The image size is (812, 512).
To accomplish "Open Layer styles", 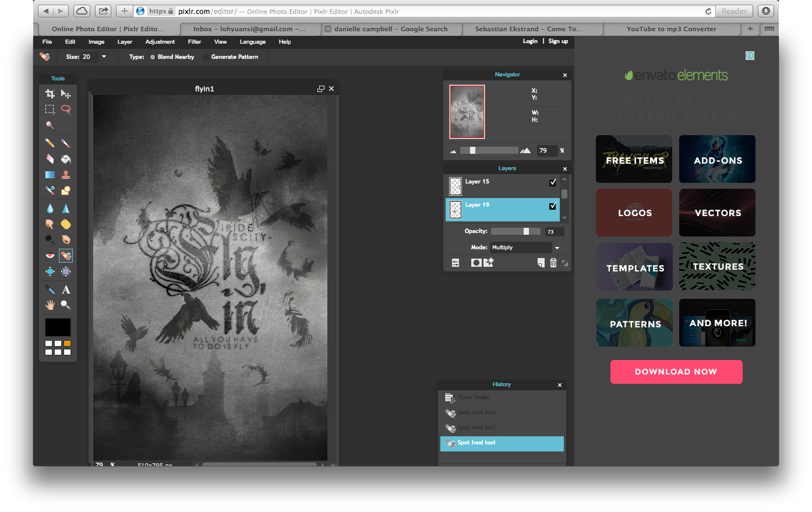I will click(489, 262).
